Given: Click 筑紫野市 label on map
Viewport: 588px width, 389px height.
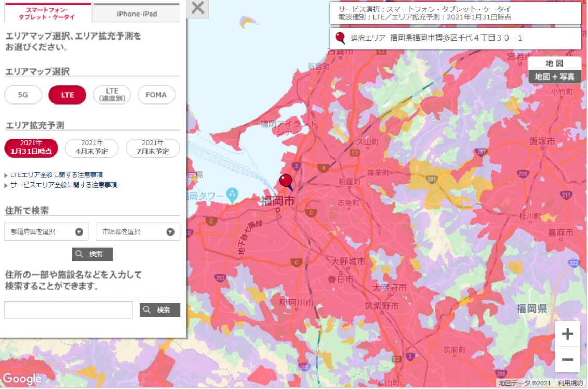Looking at the screenshot, I should pyautogui.click(x=382, y=306).
